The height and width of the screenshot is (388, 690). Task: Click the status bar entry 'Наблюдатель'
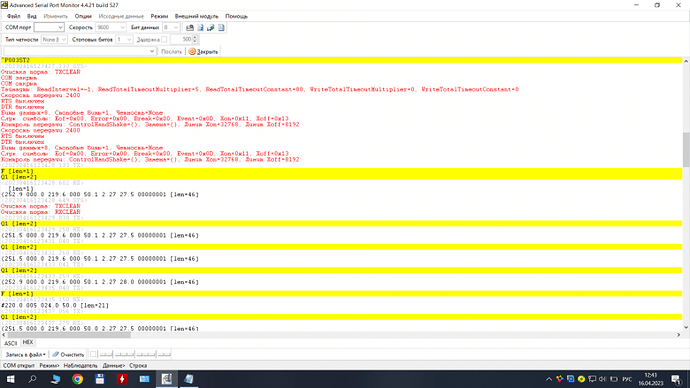(x=81, y=366)
